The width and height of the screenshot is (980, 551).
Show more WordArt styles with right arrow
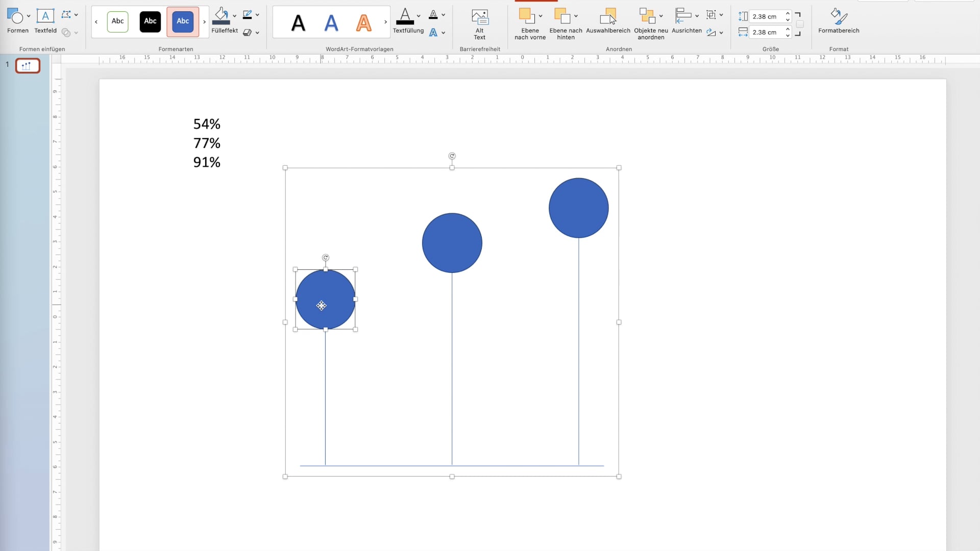point(385,22)
